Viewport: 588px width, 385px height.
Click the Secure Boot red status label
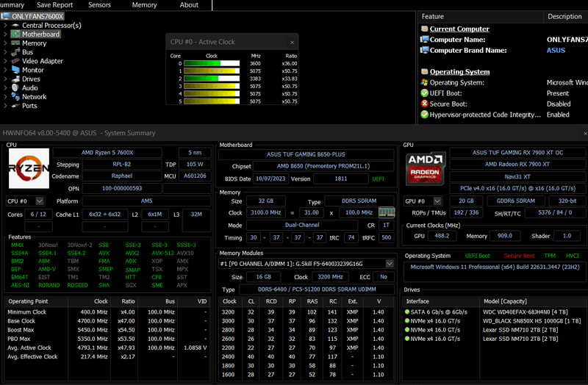click(519, 256)
